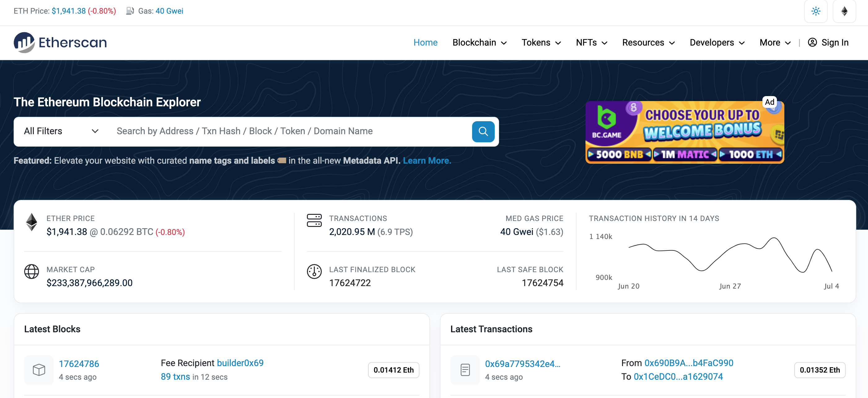Expand the NFTs menu
Screen dimensions: 868x398
[x=591, y=42]
